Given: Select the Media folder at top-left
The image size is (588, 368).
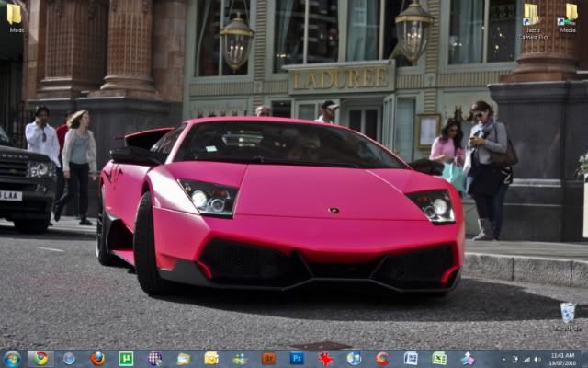Looking at the screenshot, I should tap(15, 17).
